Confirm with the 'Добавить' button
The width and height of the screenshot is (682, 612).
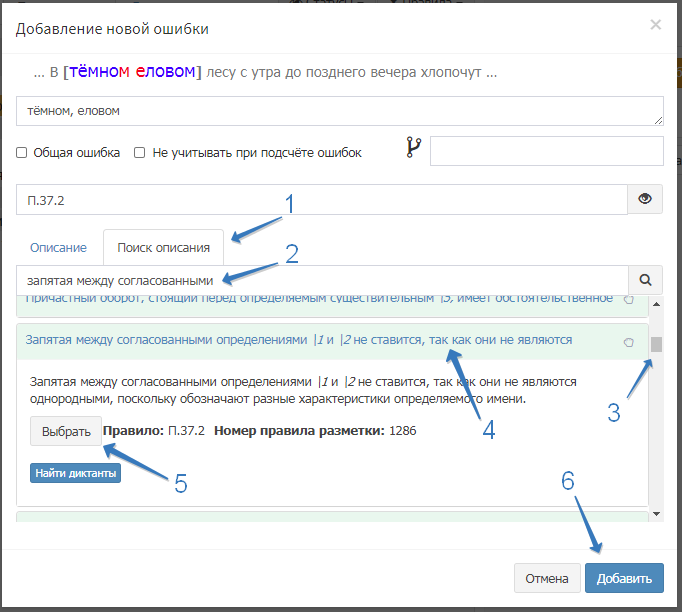click(623, 578)
